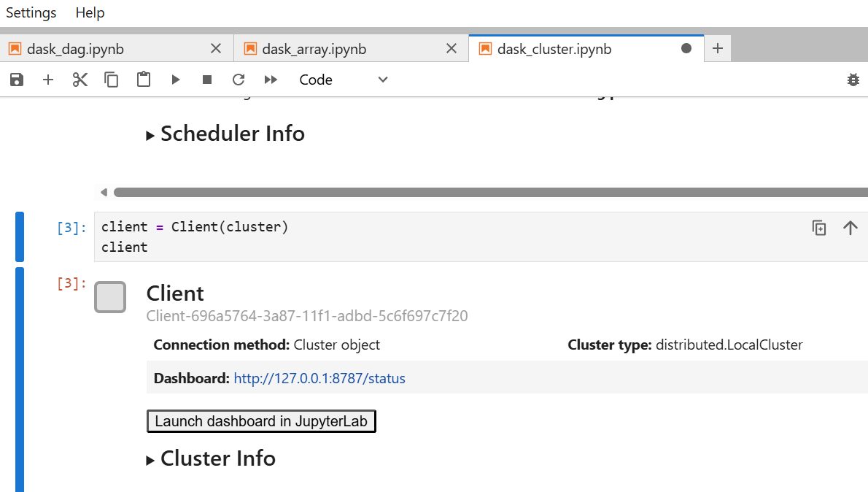Click the scrollbar left arrow
The height and width of the screenshot is (492, 868).
click(x=104, y=192)
